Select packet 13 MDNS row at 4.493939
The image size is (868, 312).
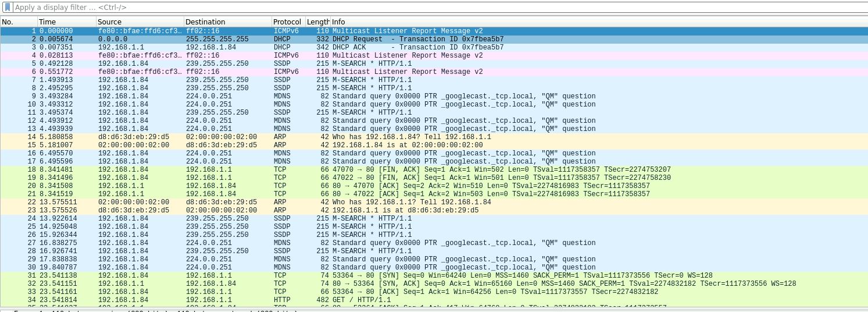point(434,129)
